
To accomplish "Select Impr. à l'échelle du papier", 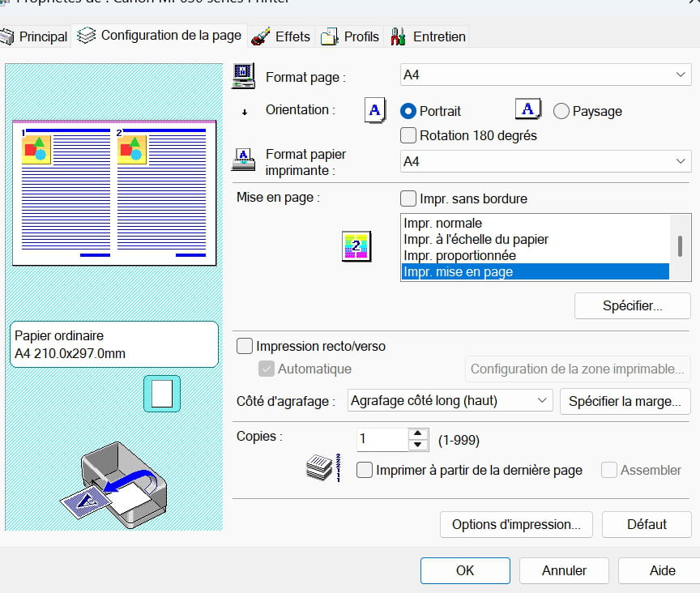I will point(535,239).
